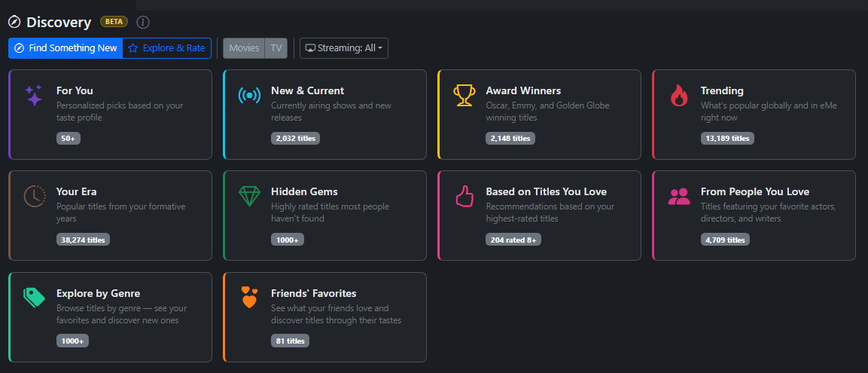This screenshot has height=373, width=868.
Task: Click the BETA badge
Action: click(x=114, y=22)
